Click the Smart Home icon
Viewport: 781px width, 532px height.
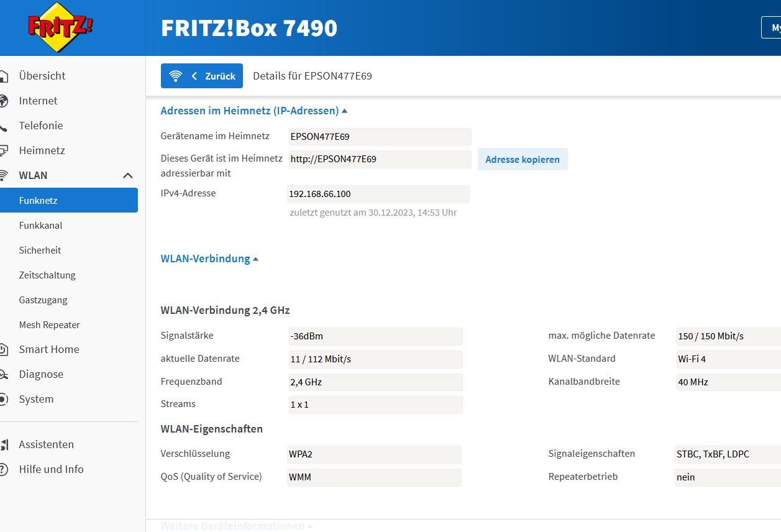[3, 349]
